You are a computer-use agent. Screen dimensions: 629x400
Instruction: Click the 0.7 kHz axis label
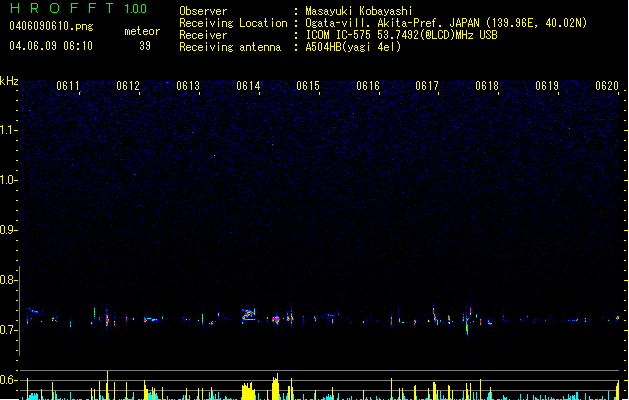[x=8, y=330]
